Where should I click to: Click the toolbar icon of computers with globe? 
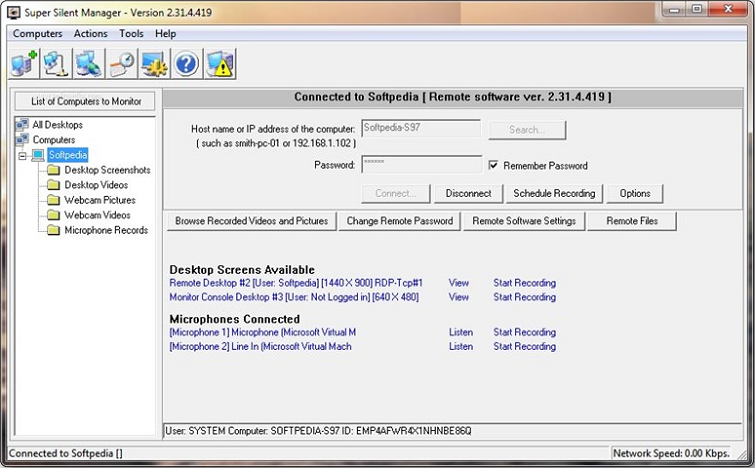[x=88, y=64]
